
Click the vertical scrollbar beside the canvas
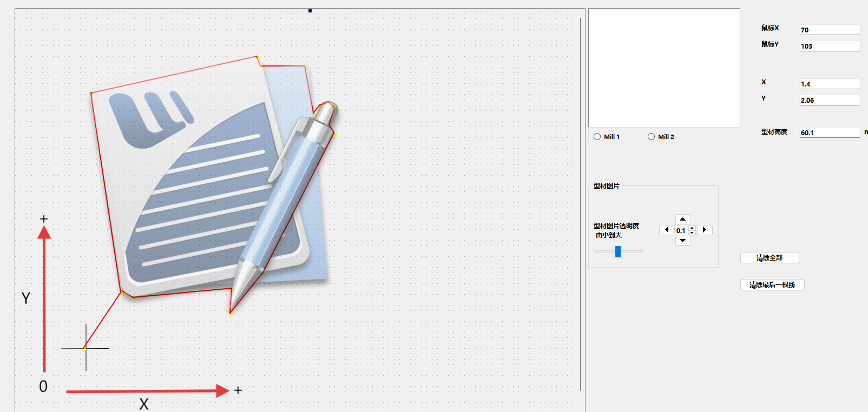pyautogui.click(x=581, y=204)
